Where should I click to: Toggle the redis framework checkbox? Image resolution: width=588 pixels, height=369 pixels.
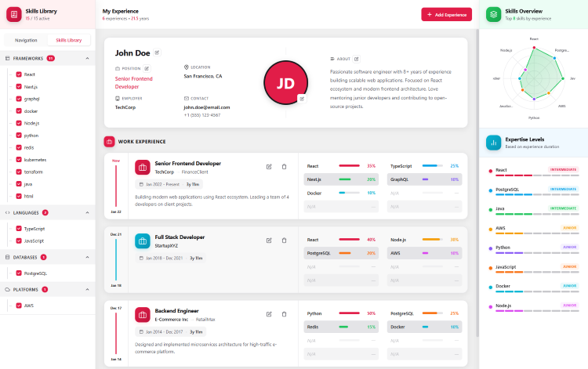19,147
